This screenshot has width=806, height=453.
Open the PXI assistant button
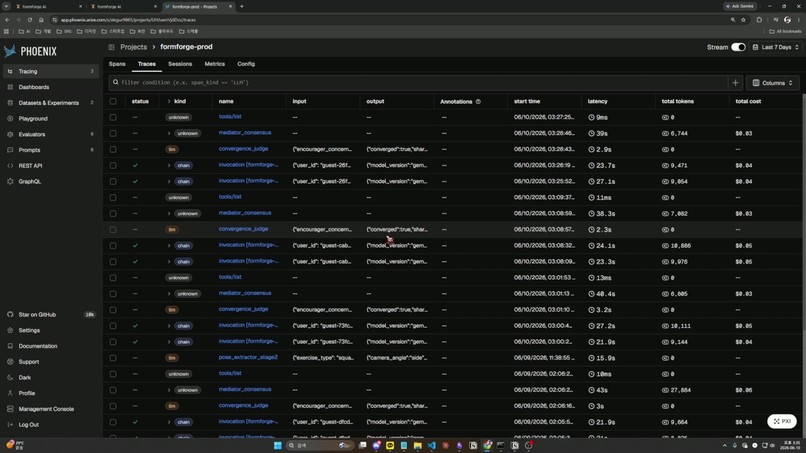[782, 421]
